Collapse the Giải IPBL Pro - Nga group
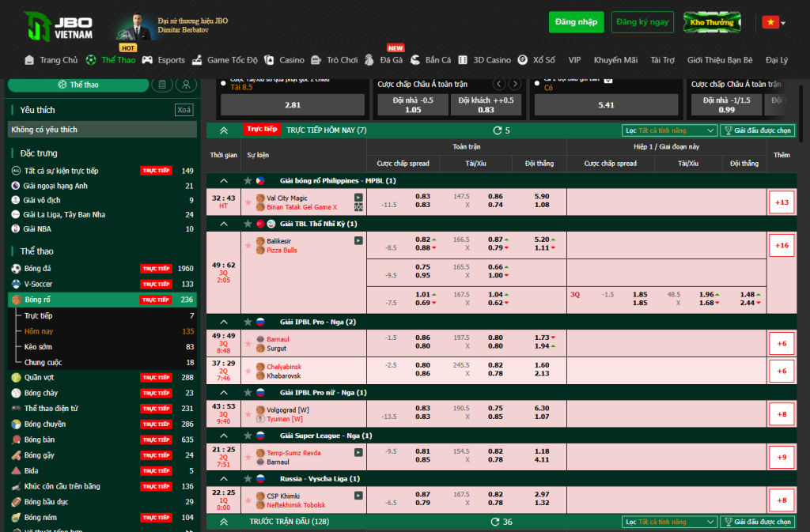The image size is (810, 532). 224,322
